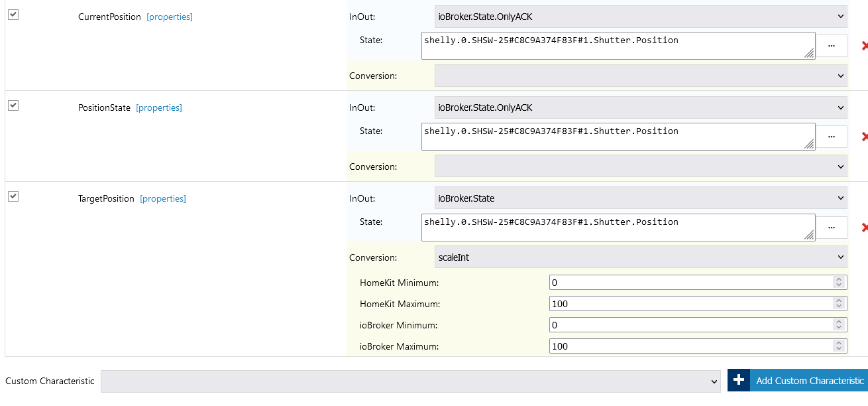The image size is (868, 406).
Task: Open the PositionState Conversion dropdown
Action: (x=641, y=167)
